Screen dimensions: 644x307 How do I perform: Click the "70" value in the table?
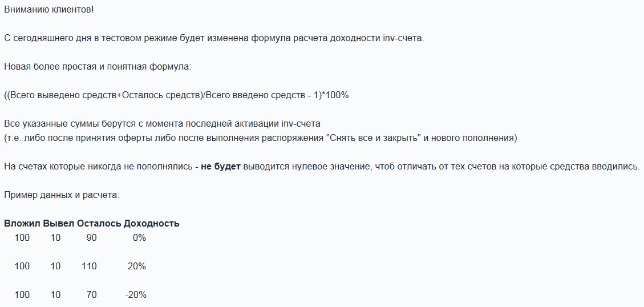coord(91,294)
